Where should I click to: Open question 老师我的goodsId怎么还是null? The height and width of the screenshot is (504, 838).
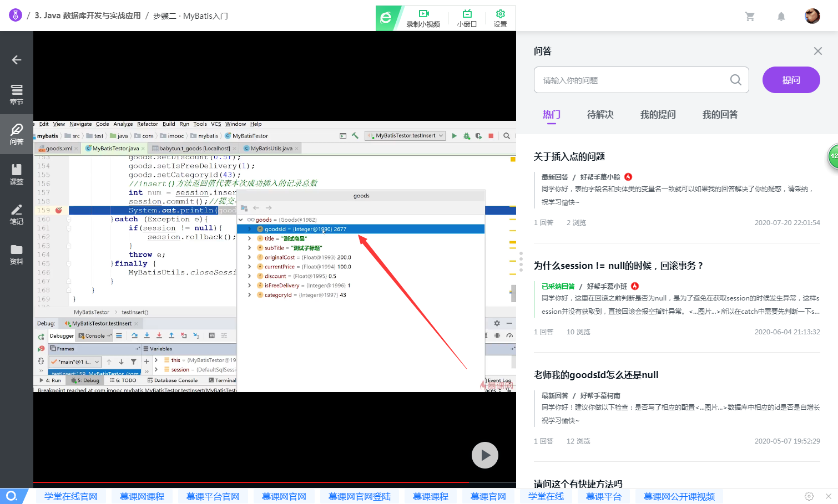(596, 375)
